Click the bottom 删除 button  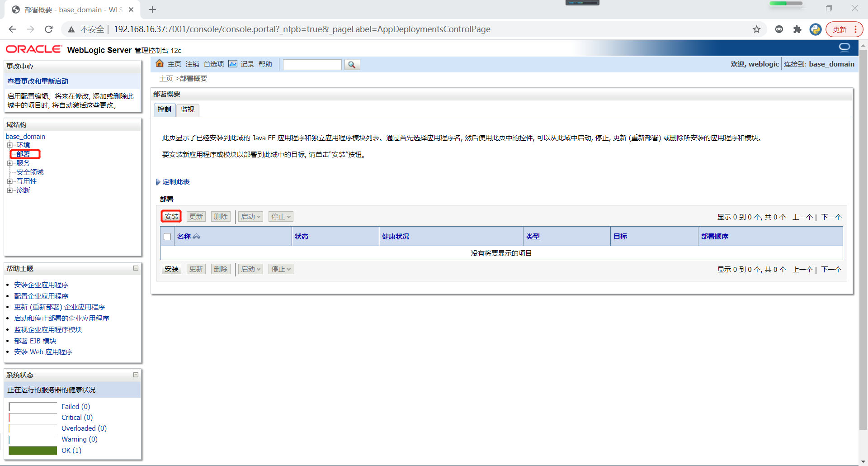click(x=221, y=269)
